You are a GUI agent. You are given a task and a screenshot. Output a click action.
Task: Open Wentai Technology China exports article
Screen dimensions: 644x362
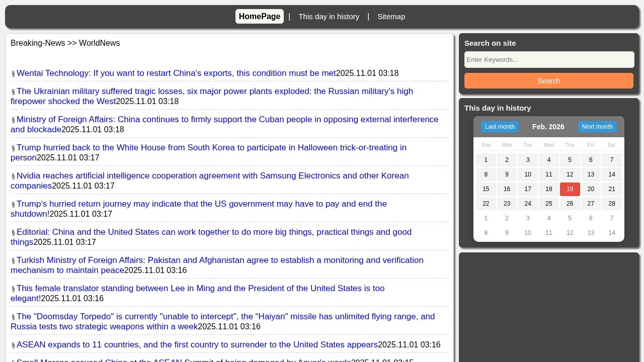click(176, 73)
